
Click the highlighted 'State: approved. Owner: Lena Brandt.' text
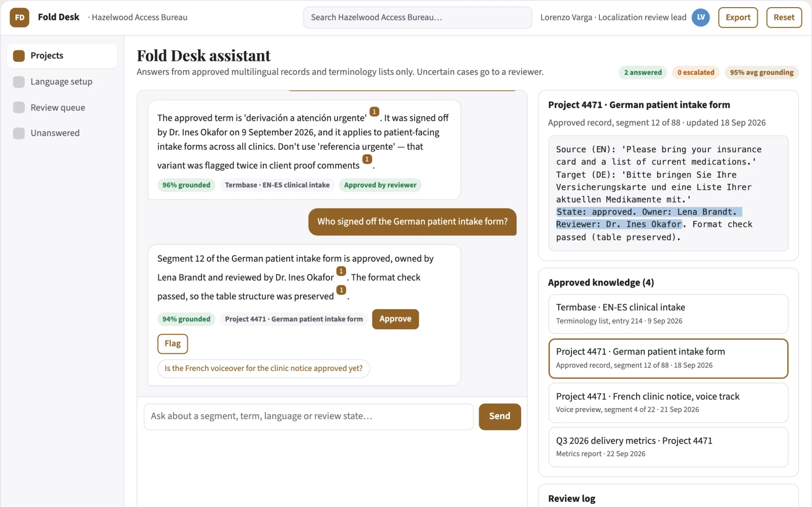pyautogui.click(x=649, y=212)
